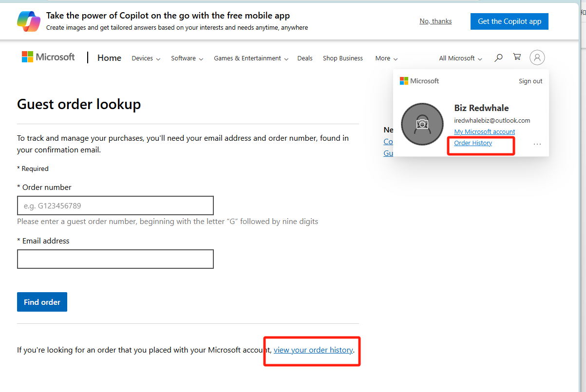The height and width of the screenshot is (392, 586).
Task: Expand the Devices dropdown menu
Action: tap(146, 58)
